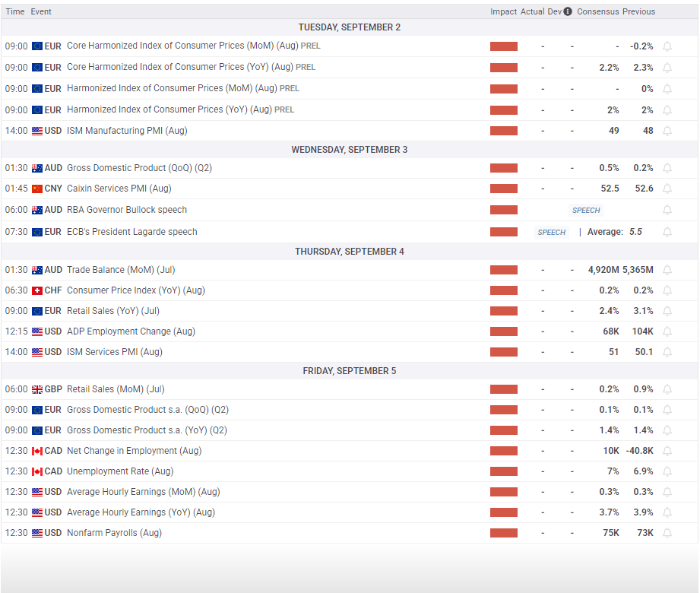The height and width of the screenshot is (593, 700).
Task: Click the 75K consensus value for Nonfarm Payrolls
Action: coord(611,533)
